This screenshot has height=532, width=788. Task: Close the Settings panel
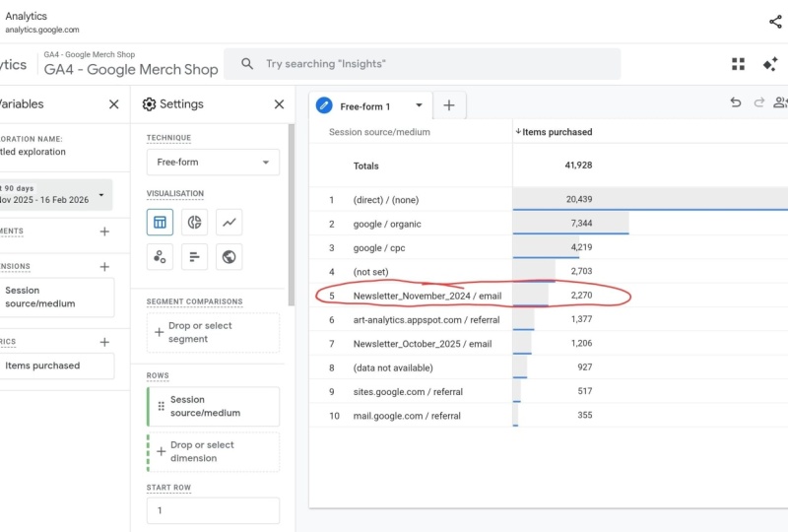pyautogui.click(x=279, y=104)
